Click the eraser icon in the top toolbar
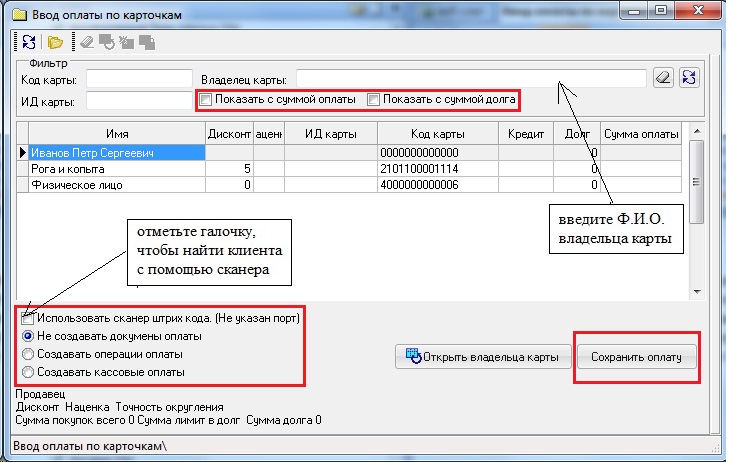 (x=87, y=43)
